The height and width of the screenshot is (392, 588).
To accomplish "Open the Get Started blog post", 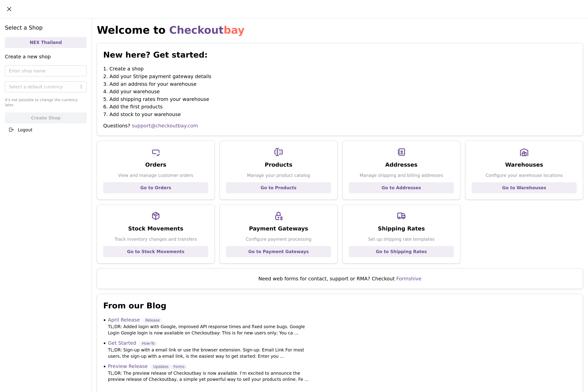I will click(x=122, y=343).
